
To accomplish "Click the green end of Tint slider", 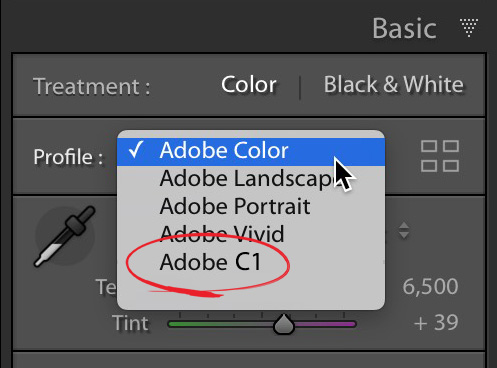I will pos(177,324).
